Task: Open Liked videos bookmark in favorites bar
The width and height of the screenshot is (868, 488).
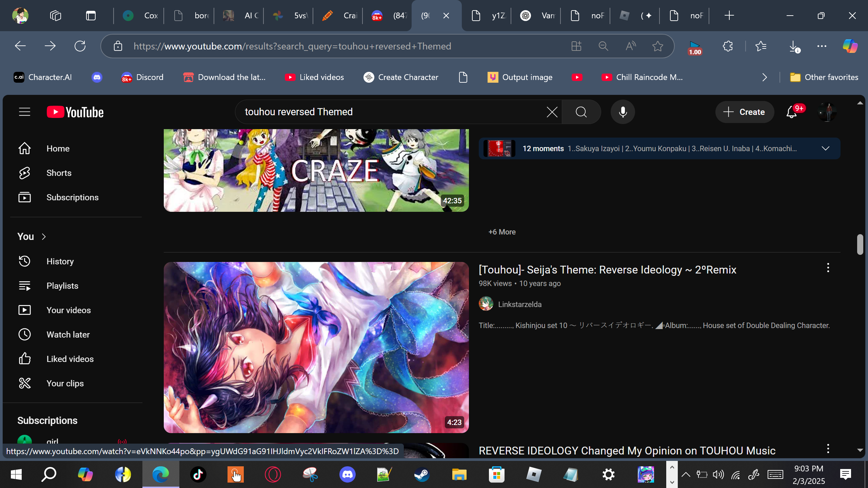Action: [x=314, y=77]
